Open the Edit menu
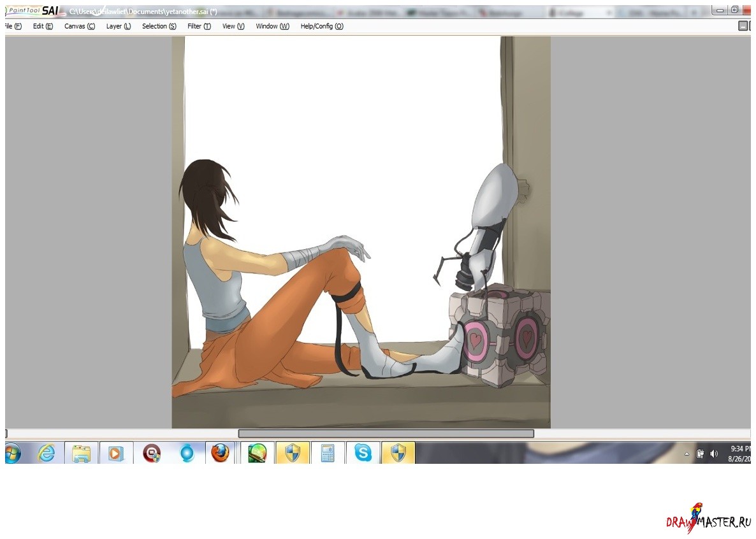Screen dimensions: 756x539 point(43,26)
